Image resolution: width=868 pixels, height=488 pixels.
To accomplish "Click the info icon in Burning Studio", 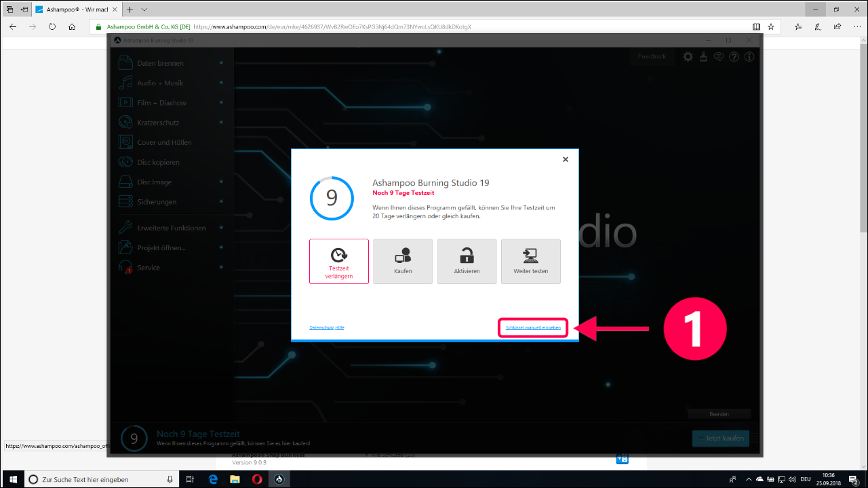I will point(749,57).
